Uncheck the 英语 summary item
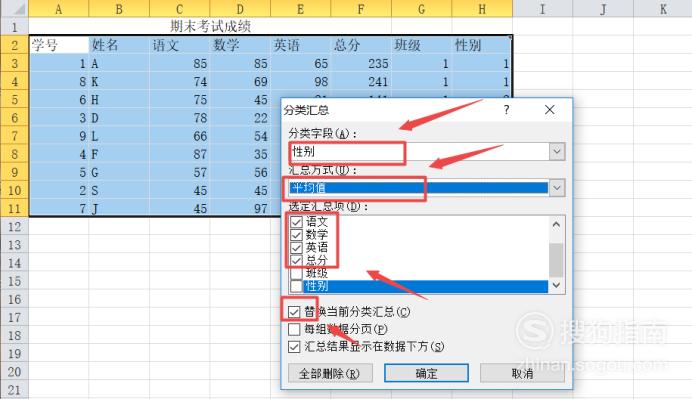 [296, 248]
